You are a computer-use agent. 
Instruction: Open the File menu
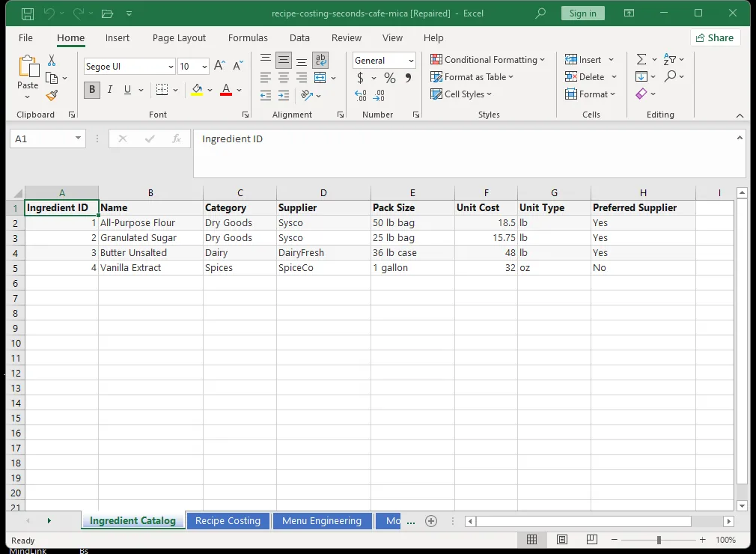click(x=25, y=37)
